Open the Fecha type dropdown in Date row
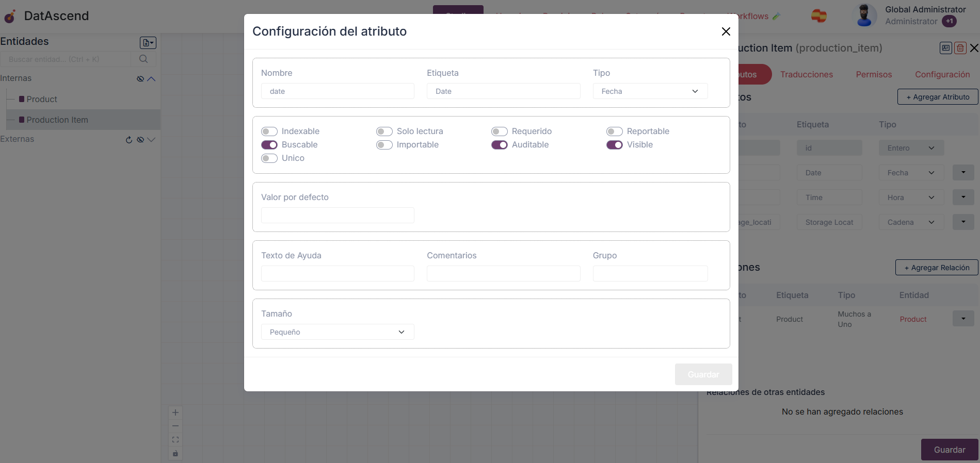Screen dimensions: 980x463 [x=911, y=173]
